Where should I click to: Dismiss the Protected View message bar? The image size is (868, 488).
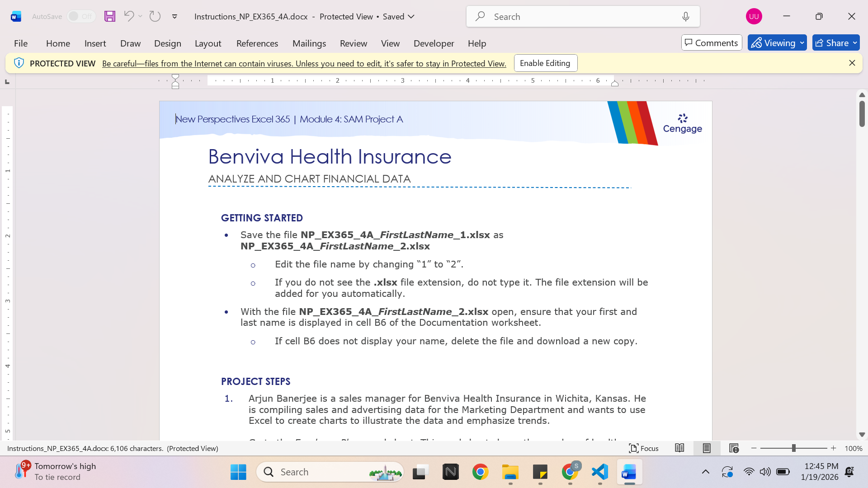point(852,63)
